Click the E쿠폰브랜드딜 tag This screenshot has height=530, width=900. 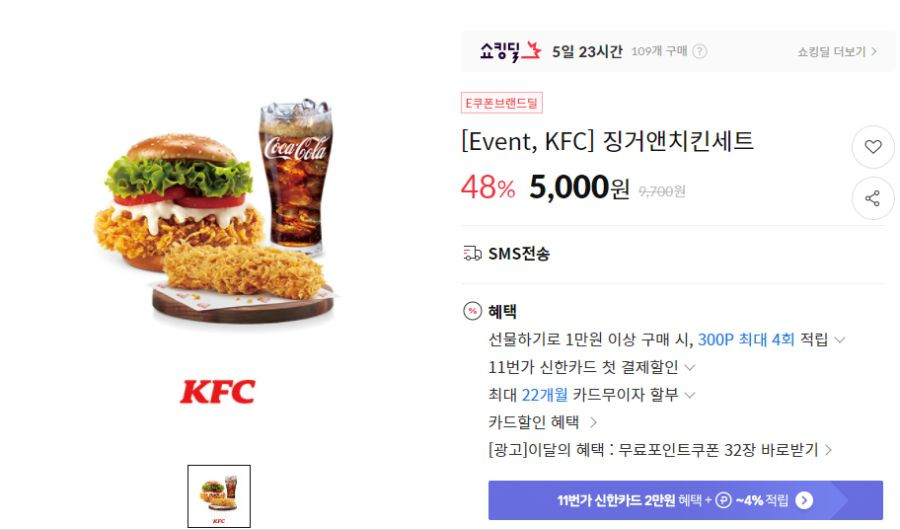502,103
